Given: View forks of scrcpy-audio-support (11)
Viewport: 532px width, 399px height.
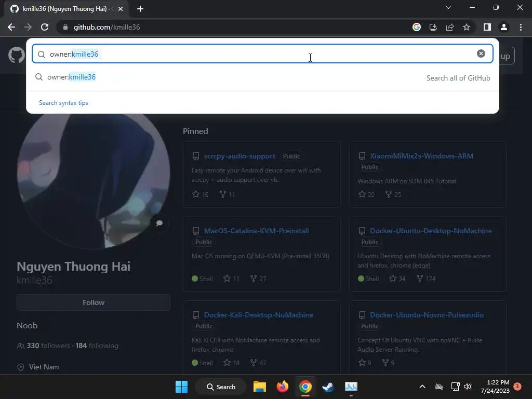Looking at the screenshot, I should [x=227, y=194].
